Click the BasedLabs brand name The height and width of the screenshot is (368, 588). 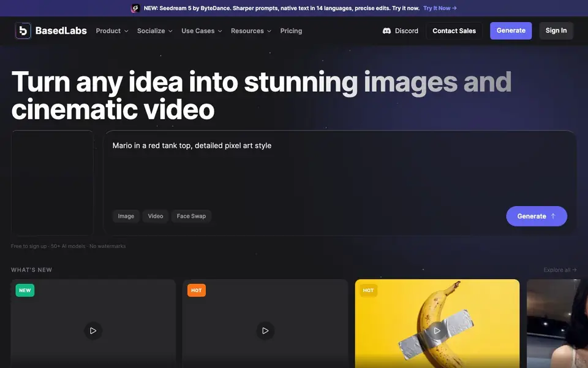(x=61, y=31)
